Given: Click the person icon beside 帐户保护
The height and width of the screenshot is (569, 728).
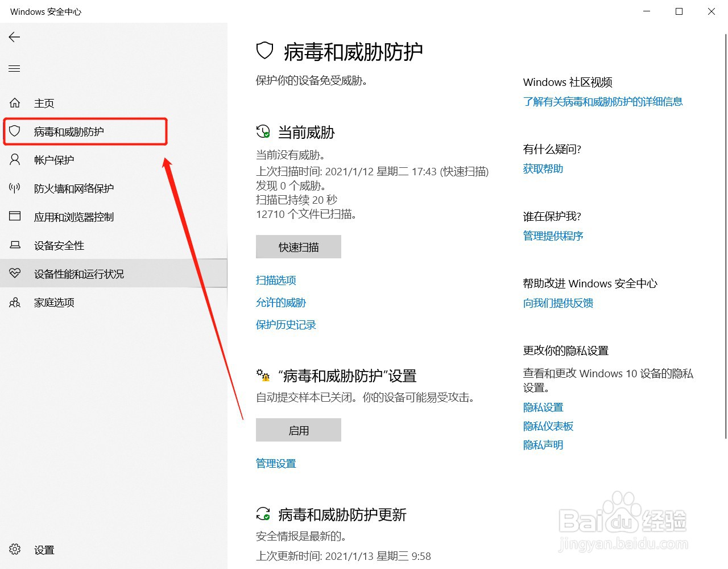Looking at the screenshot, I should pos(14,159).
